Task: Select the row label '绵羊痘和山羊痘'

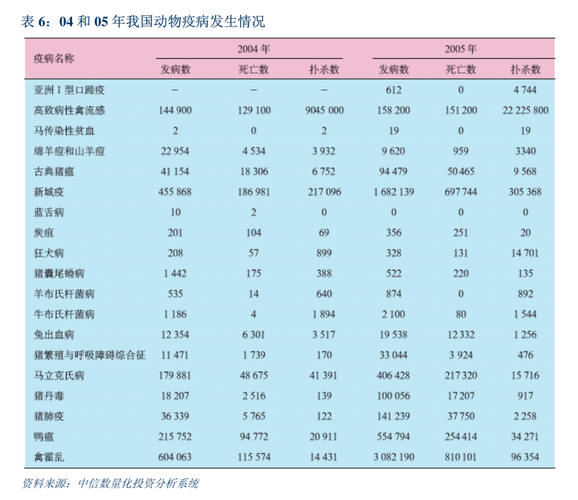Action: point(69,151)
